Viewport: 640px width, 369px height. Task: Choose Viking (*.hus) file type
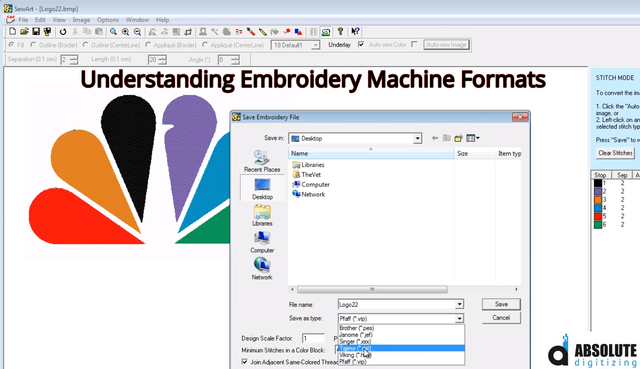(x=401, y=355)
